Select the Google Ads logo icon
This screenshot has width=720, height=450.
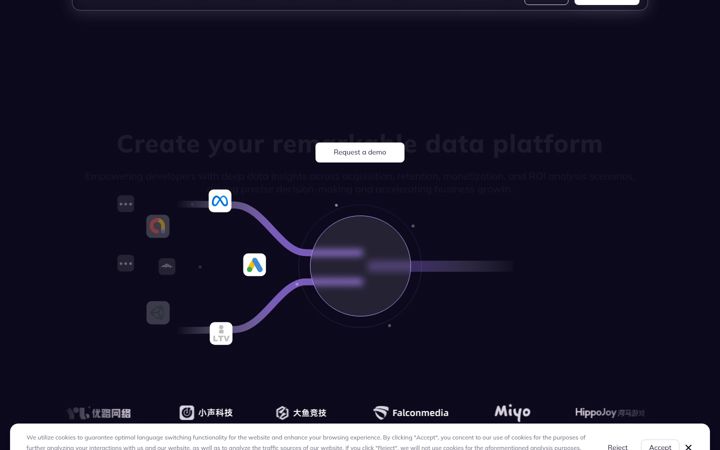(x=254, y=265)
